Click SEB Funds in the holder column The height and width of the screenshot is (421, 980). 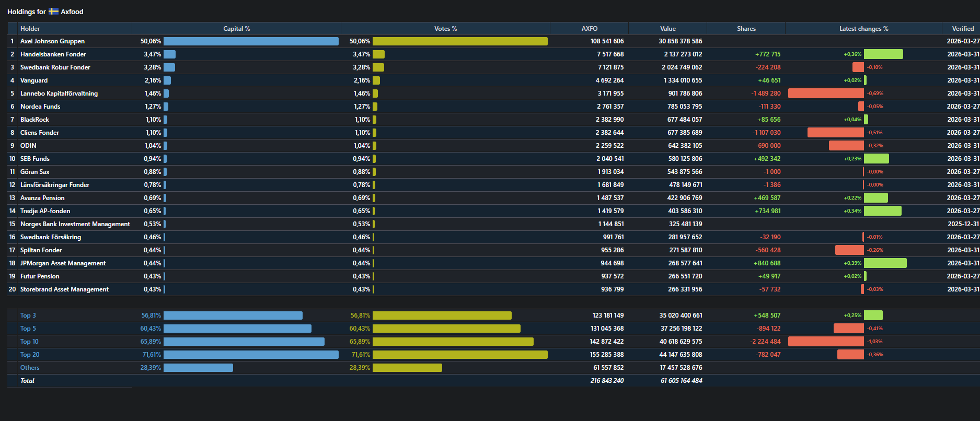pos(35,159)
